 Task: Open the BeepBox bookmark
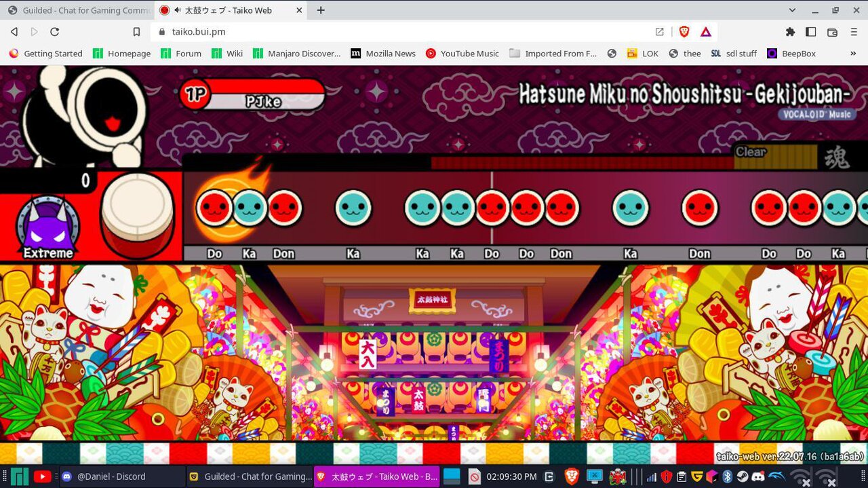click(x=791, y=54)
